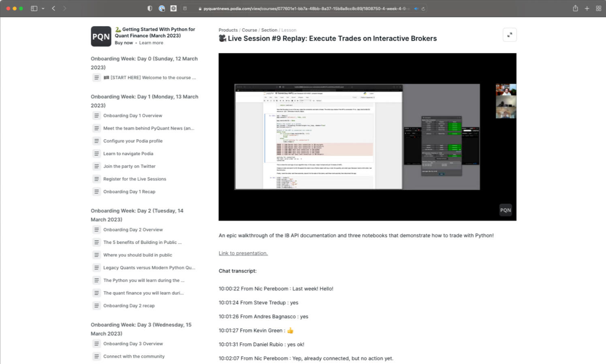The height and width of the screenshot is (364, 606).
Task: Open the Link to presentation link
Action: coord(243,253)
